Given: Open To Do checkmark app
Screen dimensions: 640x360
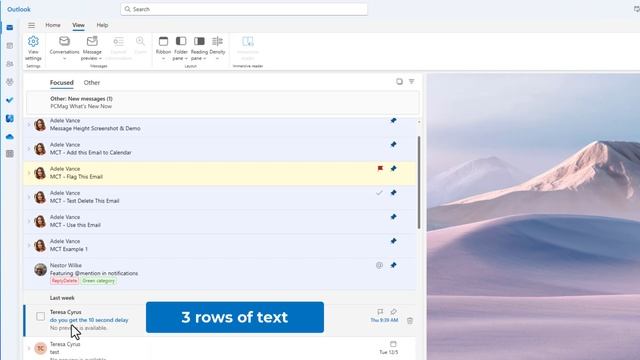Looking at the screenshot, I should (x=10, y=100).
